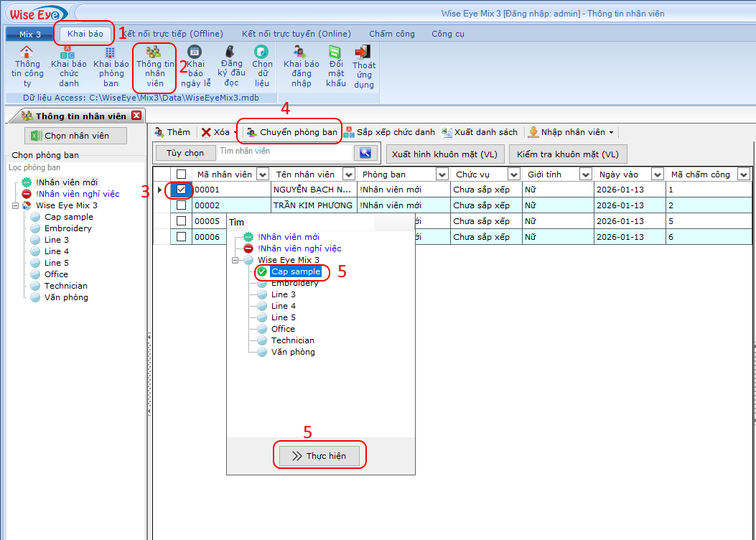
Task: Click the blue search icon beside Tìm nhân viên
Action: [x=365, y=152]
